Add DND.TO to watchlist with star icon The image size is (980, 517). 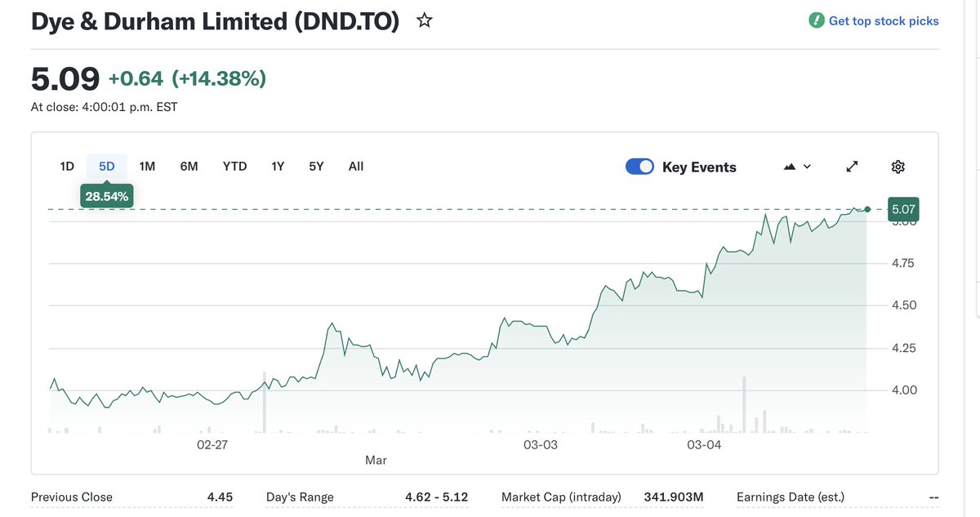(425, 20)
